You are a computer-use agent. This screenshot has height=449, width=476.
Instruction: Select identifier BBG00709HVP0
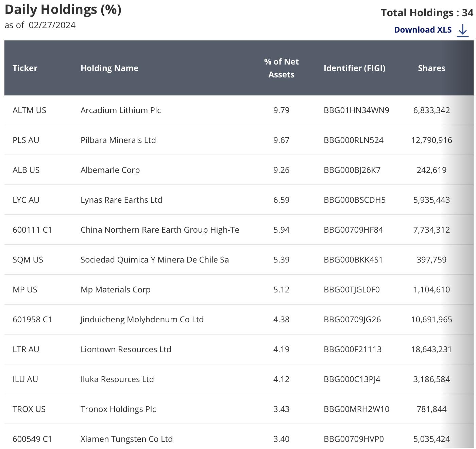click(354, 439)
